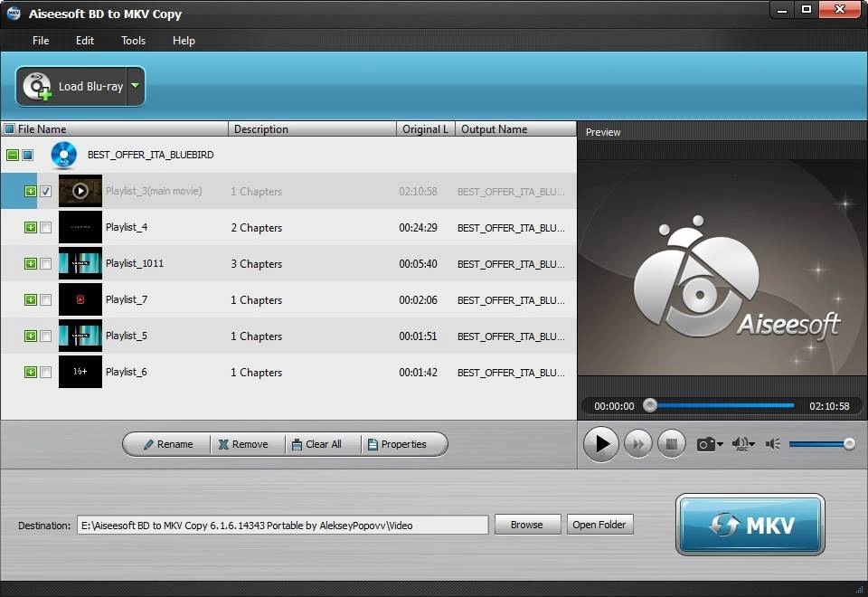The height and width of the screenshot is (597, 868).
Task: Open the File menu
Action: (41, 41)
